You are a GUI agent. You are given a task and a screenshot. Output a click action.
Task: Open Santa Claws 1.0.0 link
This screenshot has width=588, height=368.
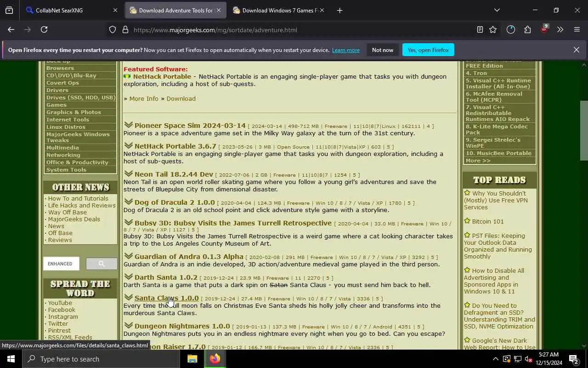click(x=167, y=298)
